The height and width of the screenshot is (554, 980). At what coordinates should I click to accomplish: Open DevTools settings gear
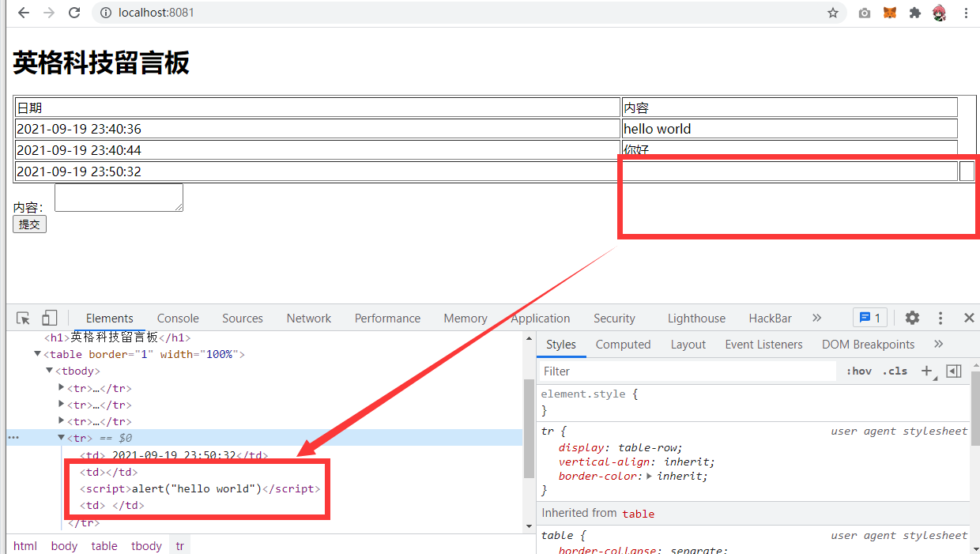(x=912, y=318)
